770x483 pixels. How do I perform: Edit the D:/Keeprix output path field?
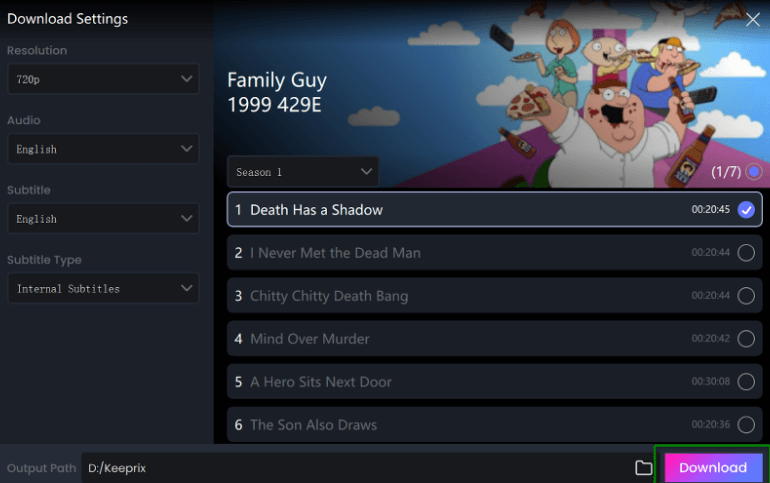(x=357, y=468)
